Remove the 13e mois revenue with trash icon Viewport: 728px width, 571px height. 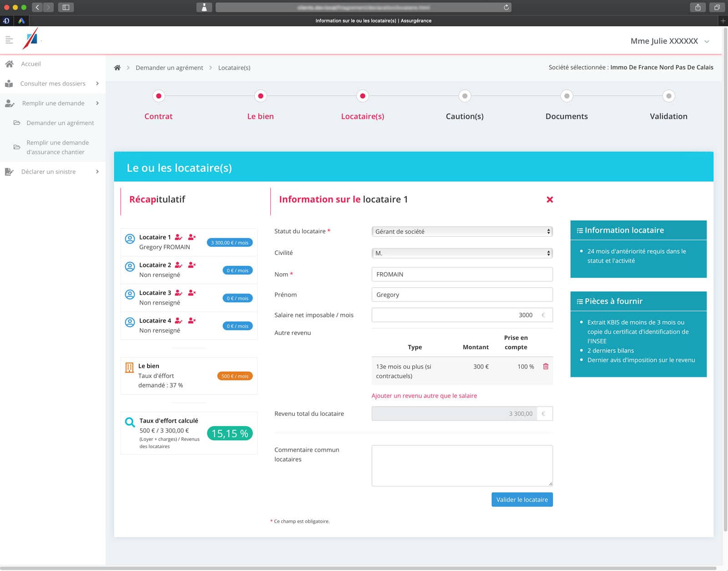(x=546, y=366)
